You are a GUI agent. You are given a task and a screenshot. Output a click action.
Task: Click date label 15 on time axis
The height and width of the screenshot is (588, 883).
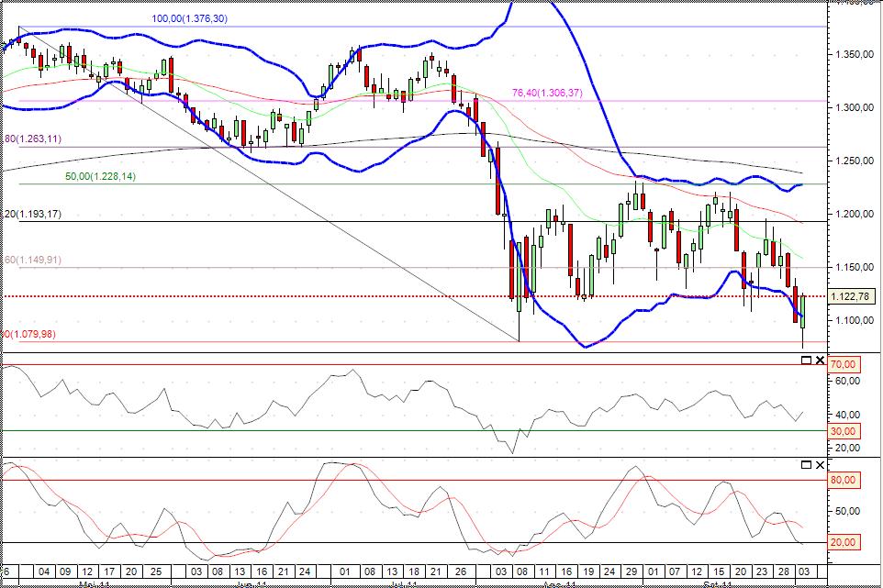click(x=719, y=571)
